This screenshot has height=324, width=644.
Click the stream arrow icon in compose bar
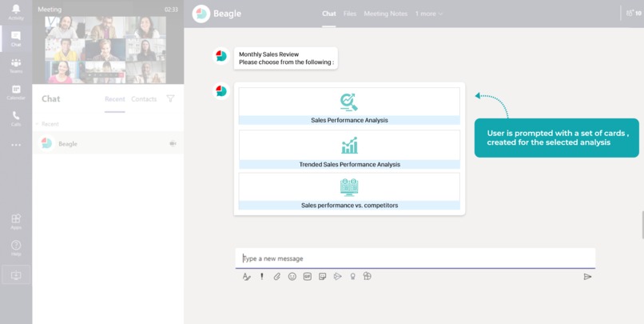click(x=338, y=277)
